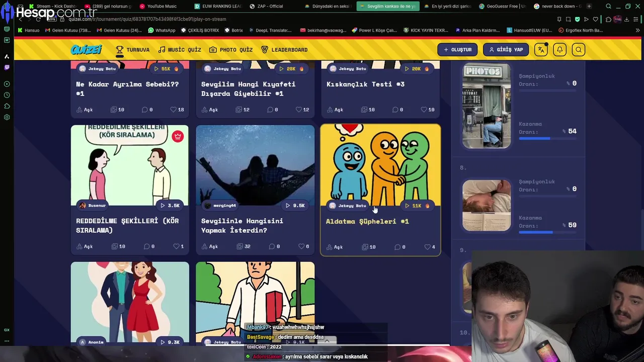Screen dimensions: 644x362
Task: Click the Busenur author name
Action: 93,206
